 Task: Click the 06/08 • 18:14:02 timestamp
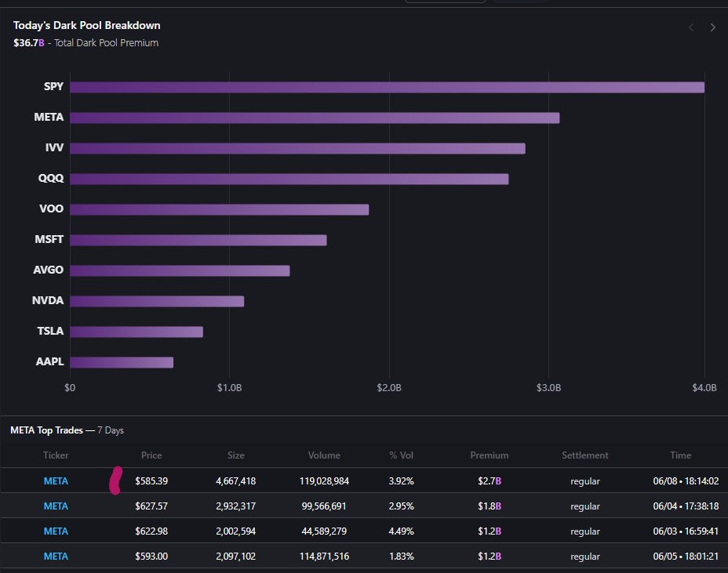tap(686, 481)
